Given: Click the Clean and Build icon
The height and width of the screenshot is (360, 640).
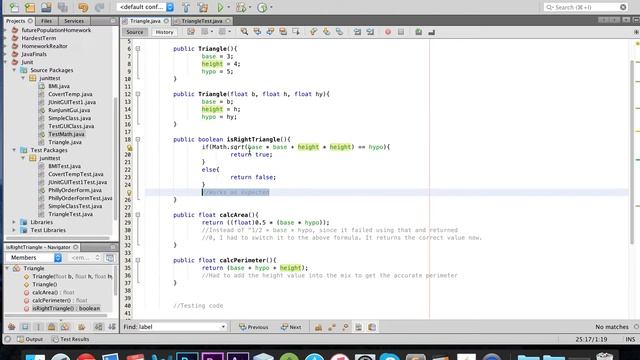Looking at the screenshot, I should (x=202, y=7).
